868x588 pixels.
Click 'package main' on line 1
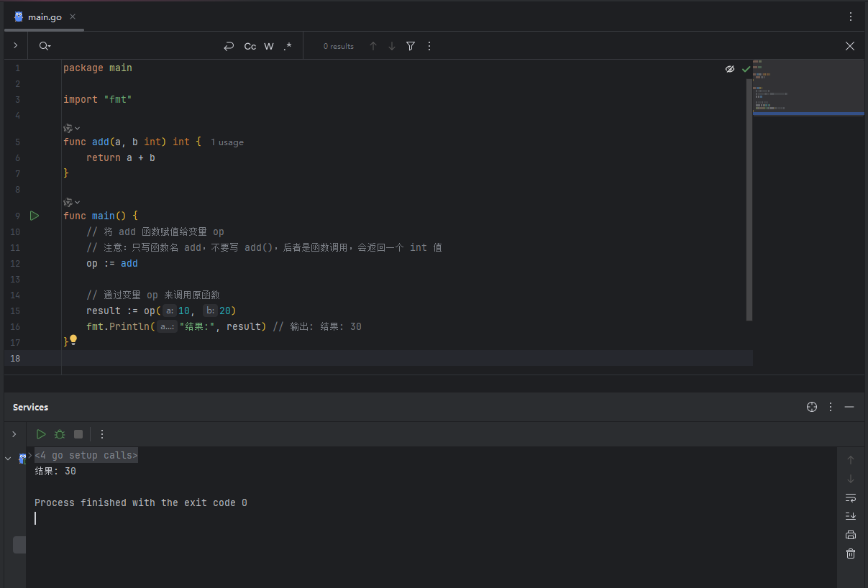click(x=98, y=68)
